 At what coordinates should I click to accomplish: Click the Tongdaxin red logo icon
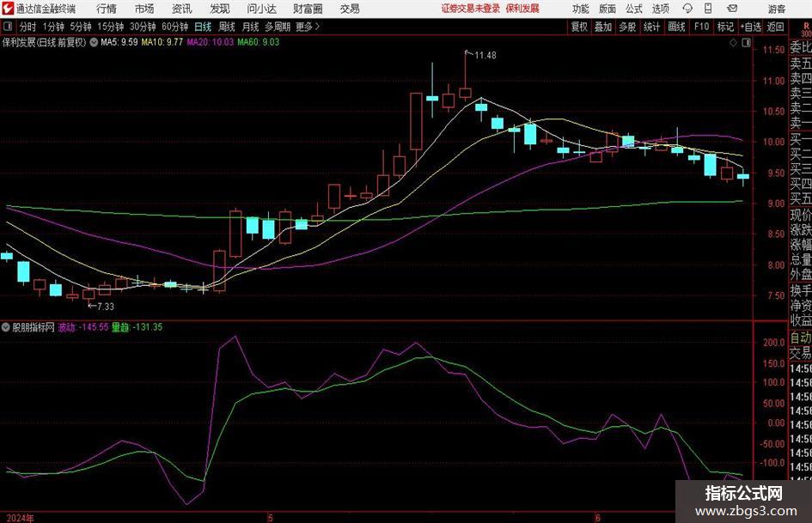pyautogui.click(x=9, y=9)
